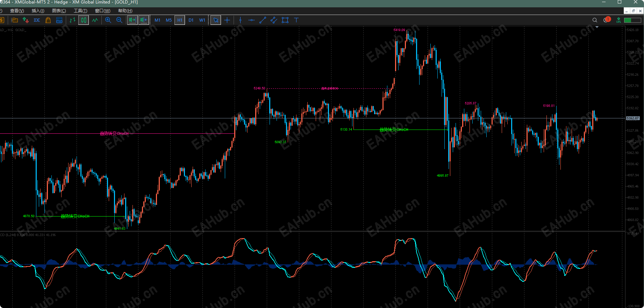The image size is (644, 308).
Task: Open the 工具(T) menu
Action: point(80,11)
